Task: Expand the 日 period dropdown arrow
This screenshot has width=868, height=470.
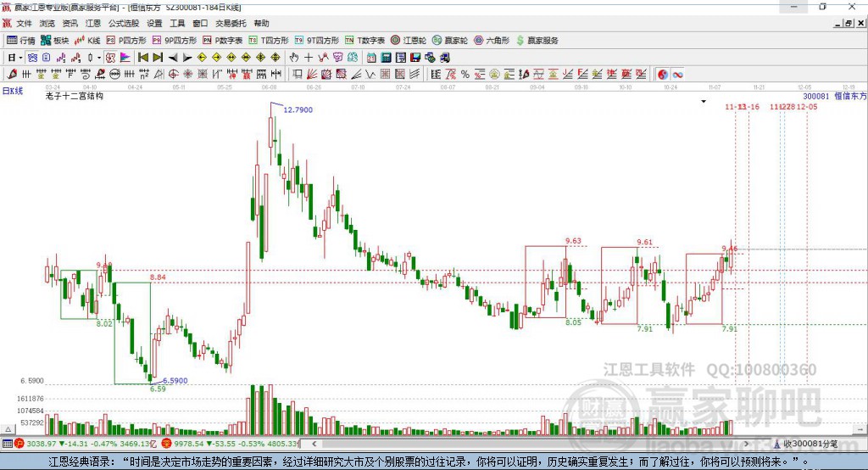Action: click(x=19, y=58)
